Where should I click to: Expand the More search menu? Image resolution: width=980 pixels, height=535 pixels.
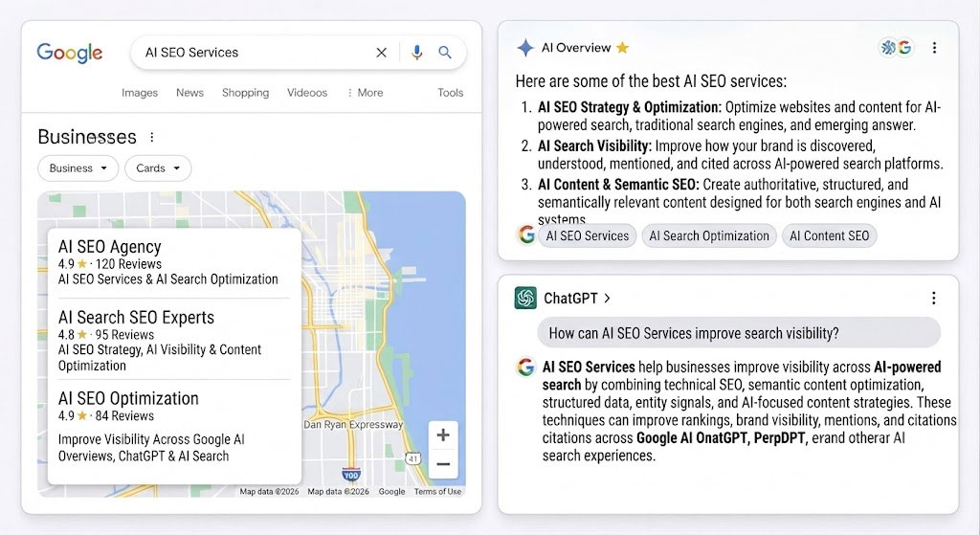tap(366, 93)
